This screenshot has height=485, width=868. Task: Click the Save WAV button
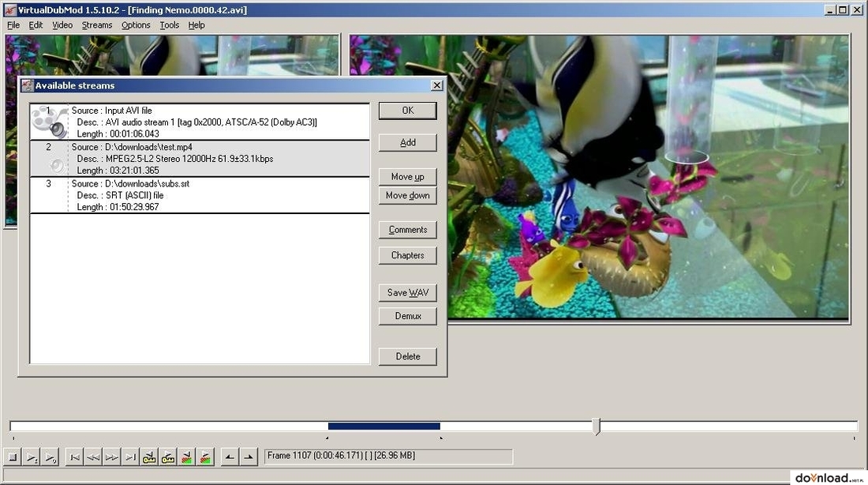[407, 293]
